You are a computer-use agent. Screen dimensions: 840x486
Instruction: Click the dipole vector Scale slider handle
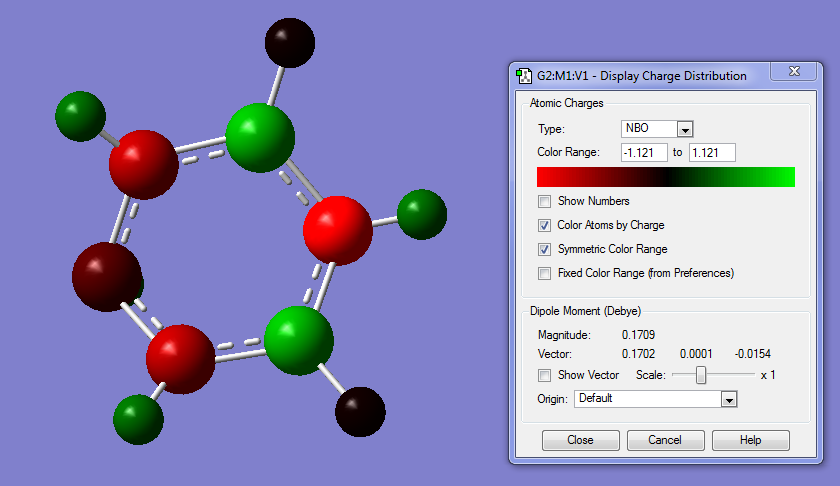(701, 375)
